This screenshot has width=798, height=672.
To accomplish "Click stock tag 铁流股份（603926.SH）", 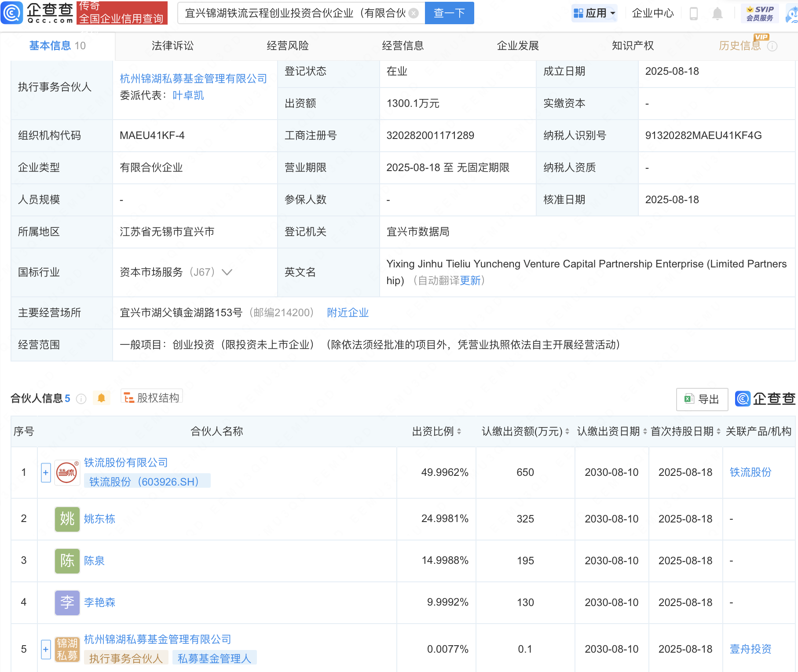I will 147,482.
